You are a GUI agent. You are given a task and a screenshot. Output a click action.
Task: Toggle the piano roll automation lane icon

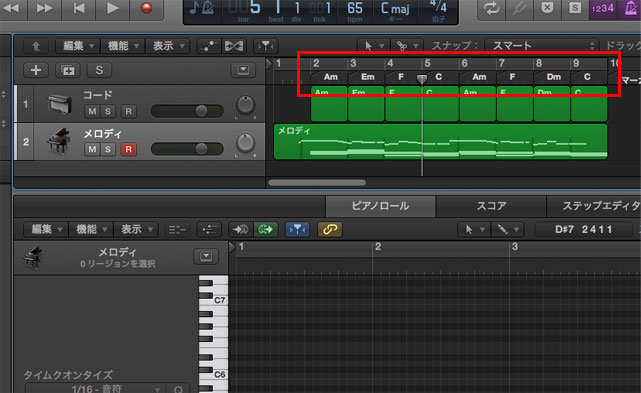pyautogui.click(x=209, y=230)
